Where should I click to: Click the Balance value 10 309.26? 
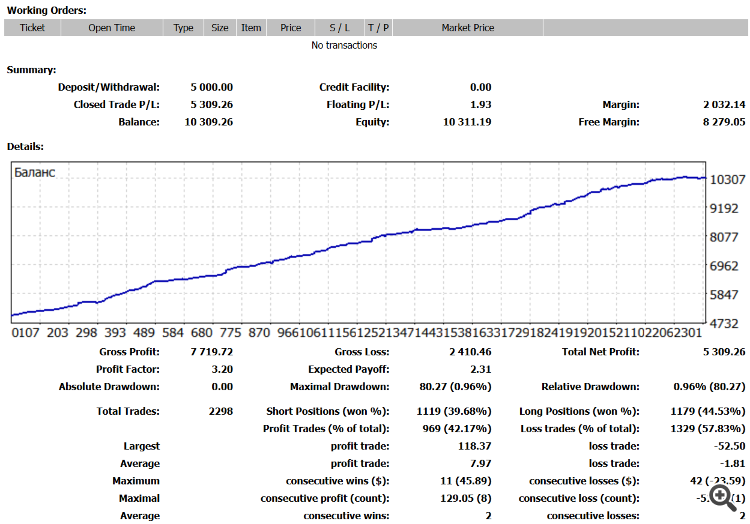click(209, 122)
